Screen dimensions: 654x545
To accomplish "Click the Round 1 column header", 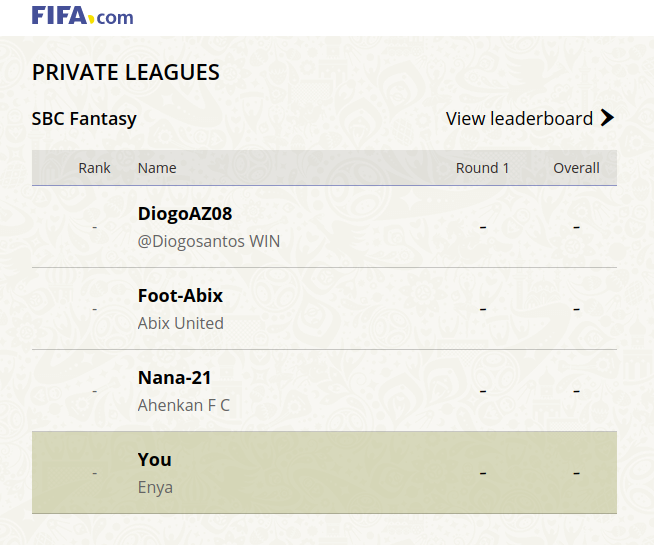I will [482, 168].
